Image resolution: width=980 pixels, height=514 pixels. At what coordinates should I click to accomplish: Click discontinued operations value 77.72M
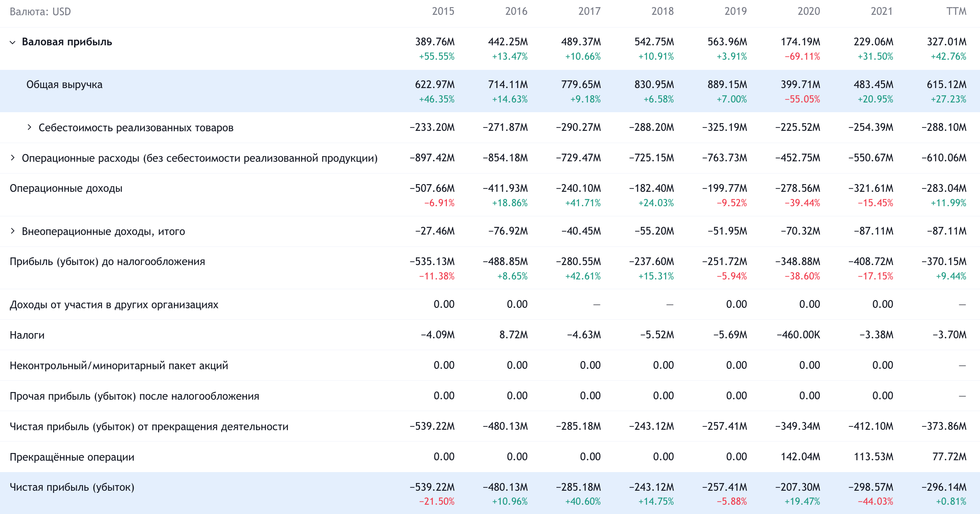950,457
